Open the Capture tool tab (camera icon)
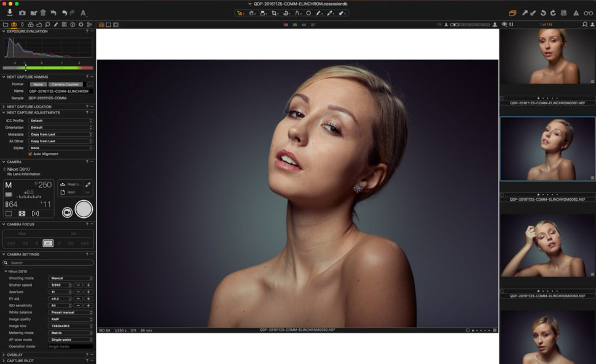 point(14,25)
